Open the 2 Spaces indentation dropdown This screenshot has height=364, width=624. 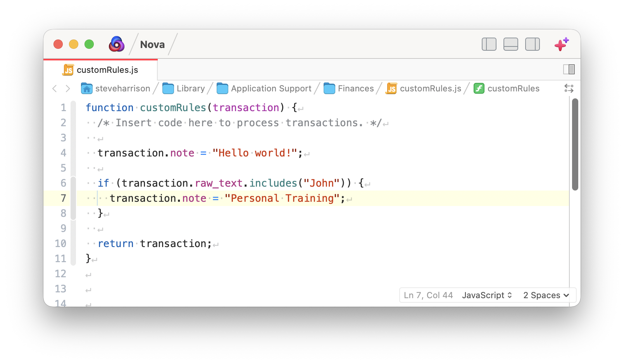point(546,295)
